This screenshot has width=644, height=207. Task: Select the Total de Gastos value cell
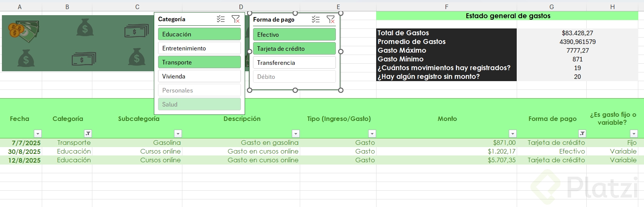[577, 33]
